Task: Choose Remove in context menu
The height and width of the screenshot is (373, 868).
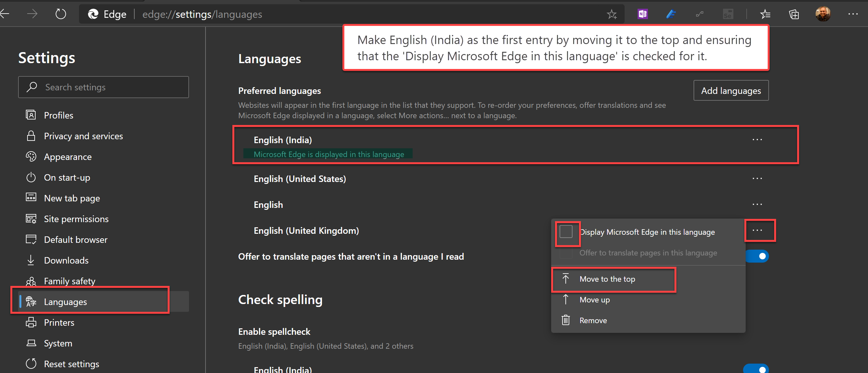Action: pyautogui.click(x=648, y=320)
